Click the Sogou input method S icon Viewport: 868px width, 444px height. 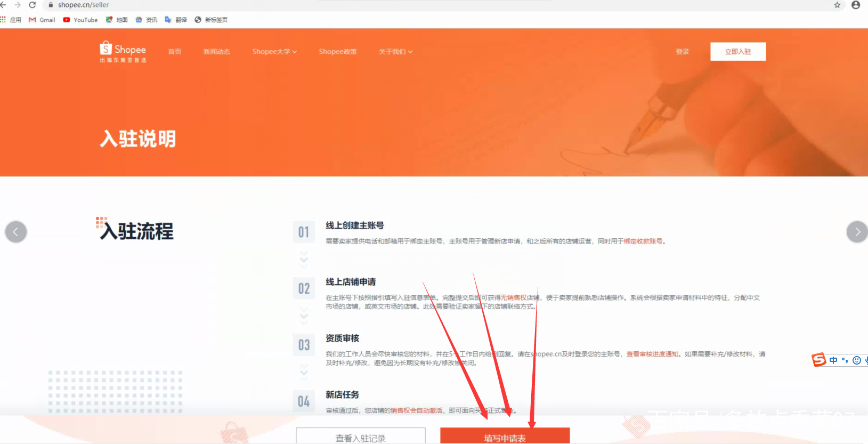click(818, 360)
